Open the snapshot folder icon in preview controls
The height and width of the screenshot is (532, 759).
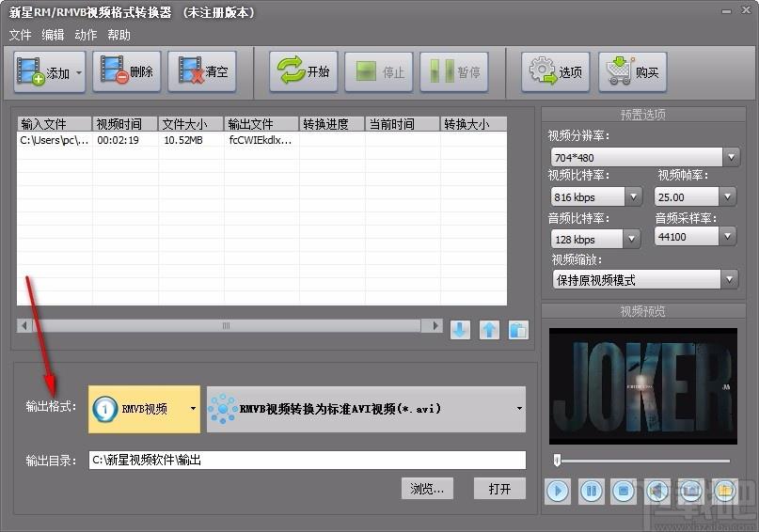(724, 492)
